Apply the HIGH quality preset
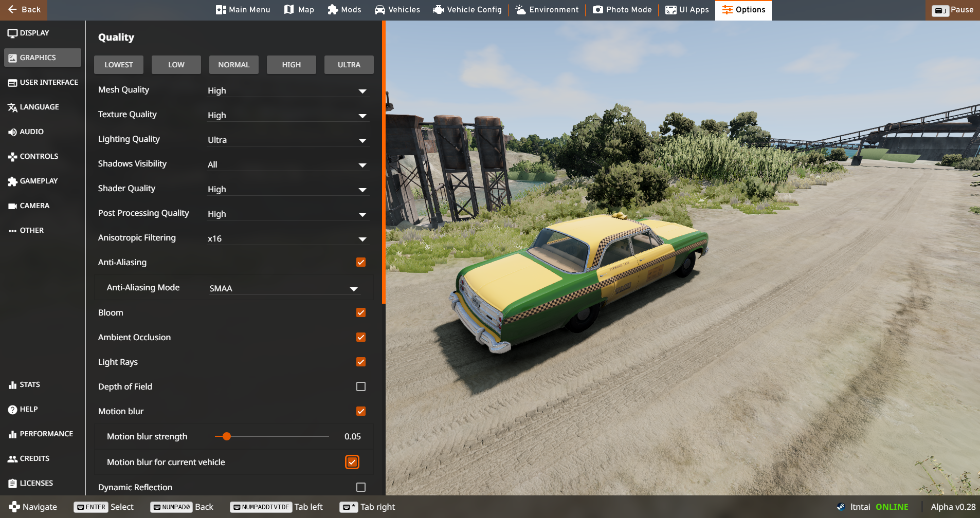The width and height of the screenshot is (980, 518). [292, 65]
